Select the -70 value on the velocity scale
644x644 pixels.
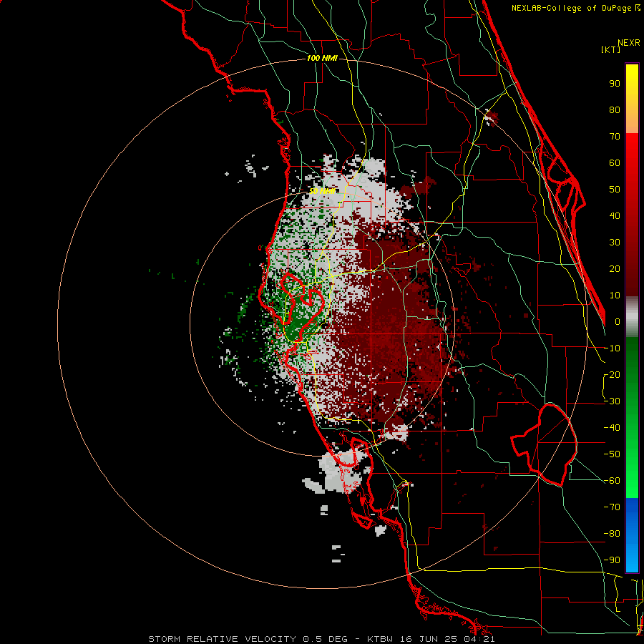click(x=612, y=507)
